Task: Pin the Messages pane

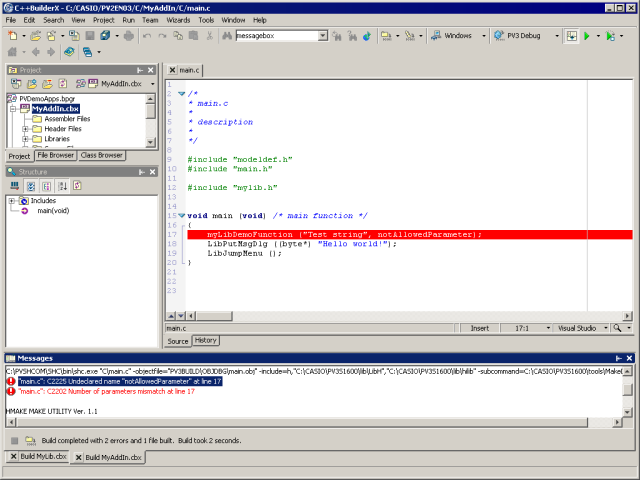Action: pyautogui.click(x=619, y=358)
